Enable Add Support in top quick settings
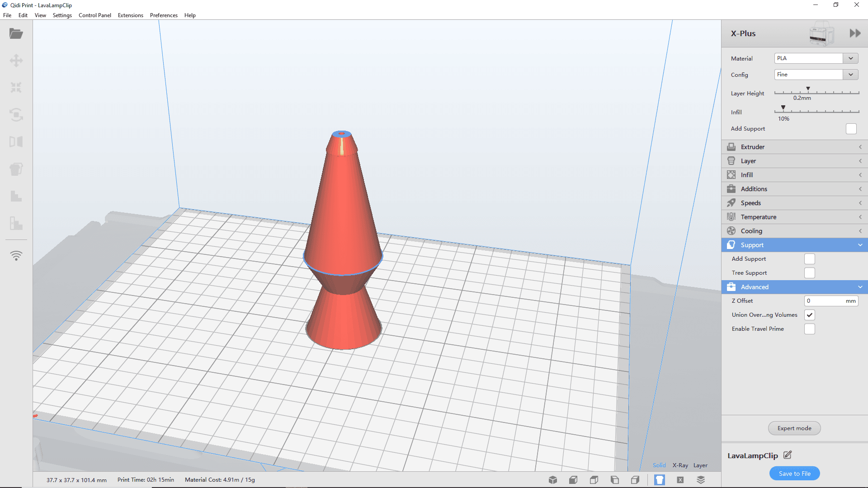Screen dimensions: 868x488 pyautogui.click(x=851, y=129)
